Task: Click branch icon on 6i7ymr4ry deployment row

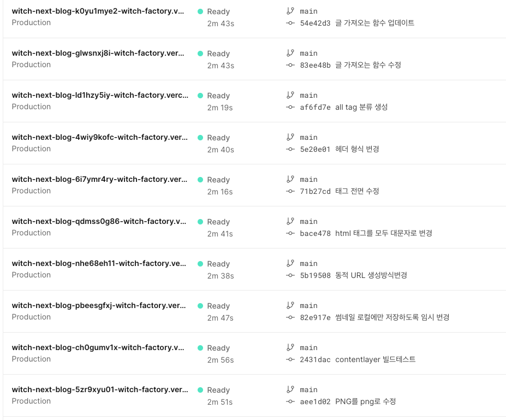Action: [x=290, y=179]
